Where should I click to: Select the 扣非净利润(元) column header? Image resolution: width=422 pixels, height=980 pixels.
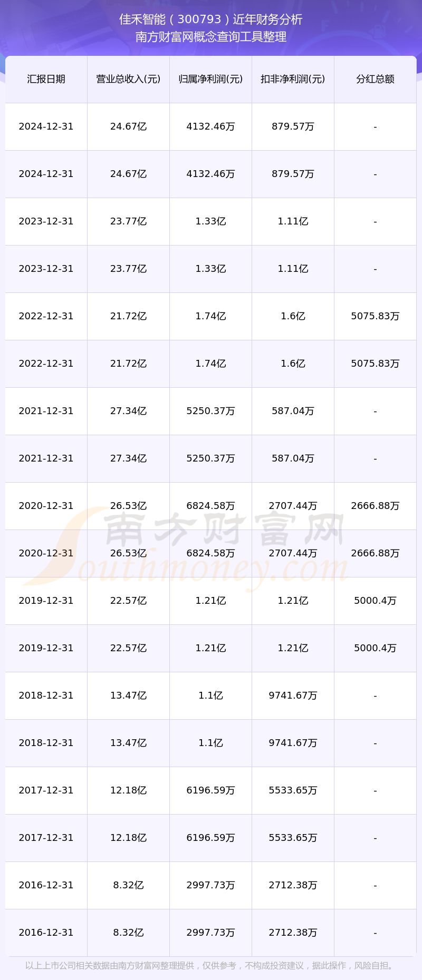293,79
